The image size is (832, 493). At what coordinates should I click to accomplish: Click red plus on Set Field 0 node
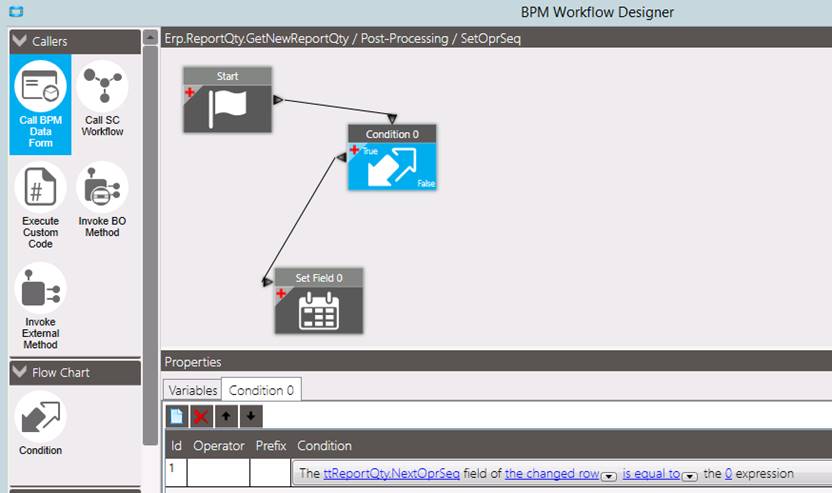click(281, 293)
